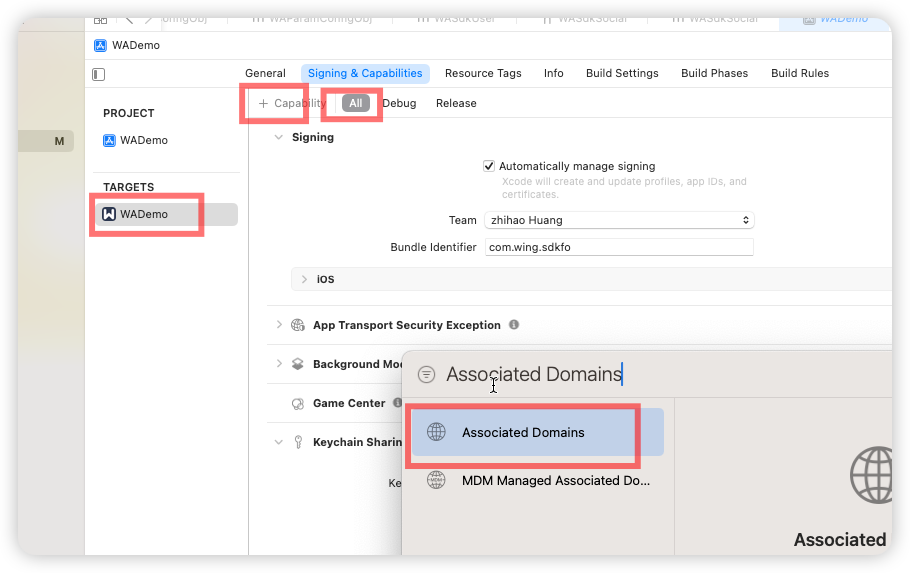The width and height of the screenshot is (910, 573).
Task: Click the Signing section heading
Action: click(313, 138)
